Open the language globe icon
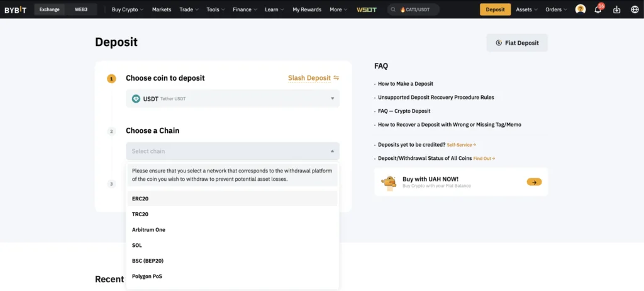This screenshot has width=644, height=291. pos(635,9)
